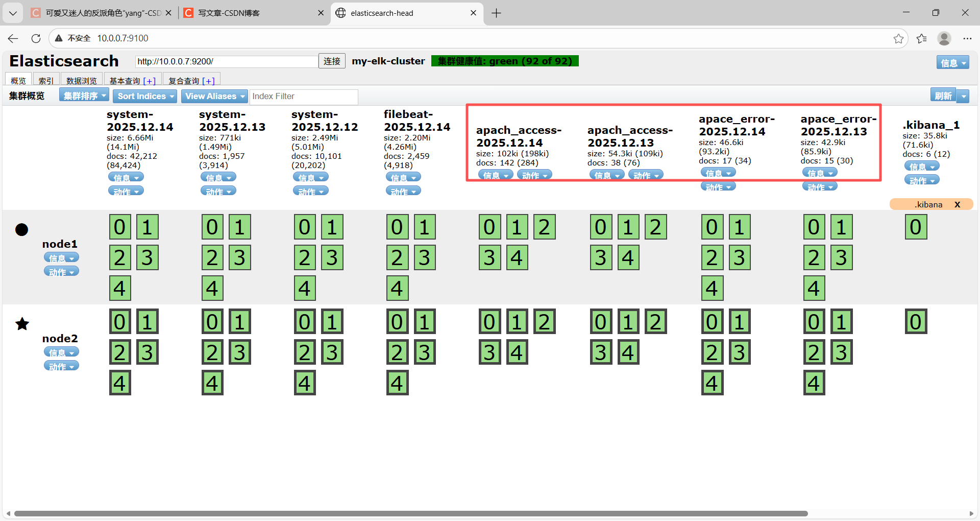Open 信息 menu for apace_error-2025.12.14
Image resolution: width=980 pixels, height=521 pixels.
(718, 173)
